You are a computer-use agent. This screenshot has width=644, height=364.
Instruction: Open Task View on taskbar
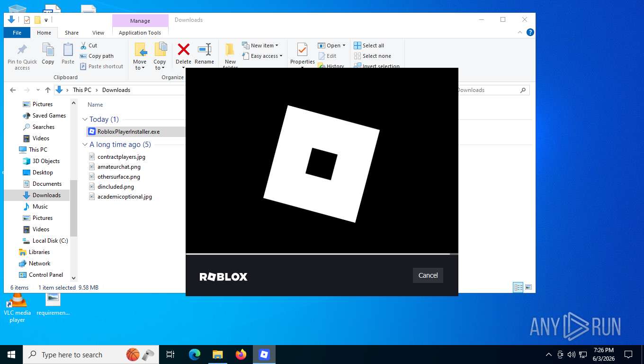tap(170, 355)
